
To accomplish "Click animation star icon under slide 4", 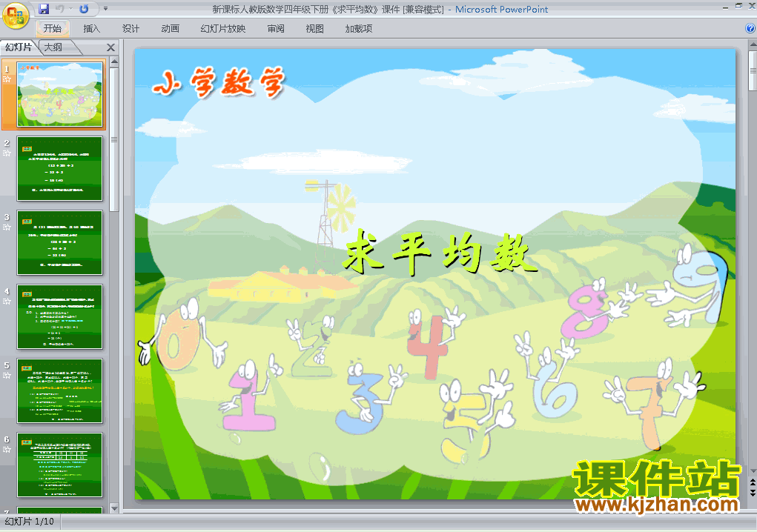I will point(7,302).
